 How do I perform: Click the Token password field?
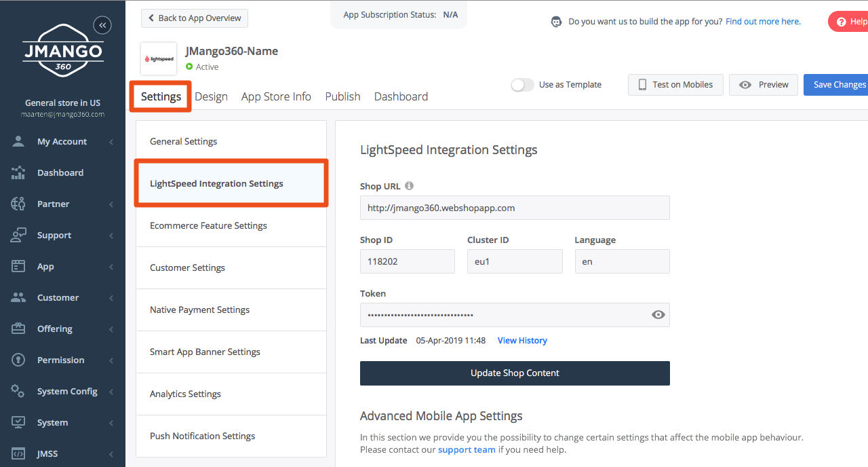click(x=515, y=315)
